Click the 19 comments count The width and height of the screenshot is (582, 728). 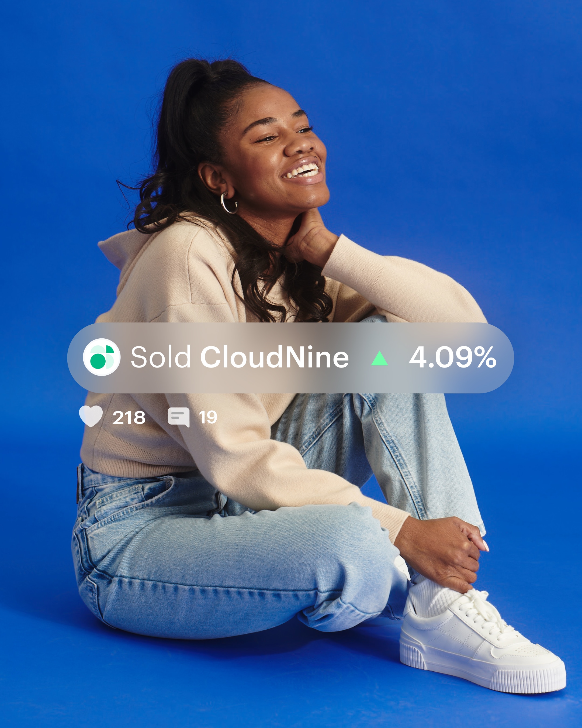point(208,418)
